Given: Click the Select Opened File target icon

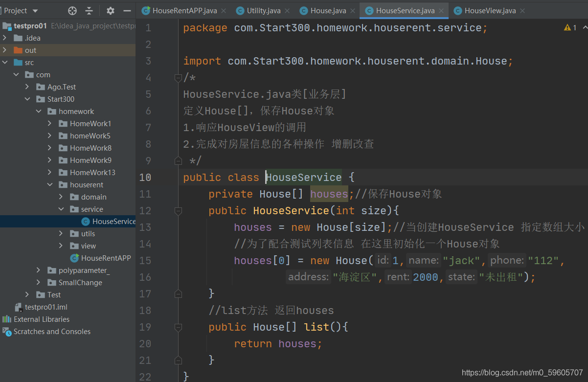Looking at the screenshot, I should point(72,11).
